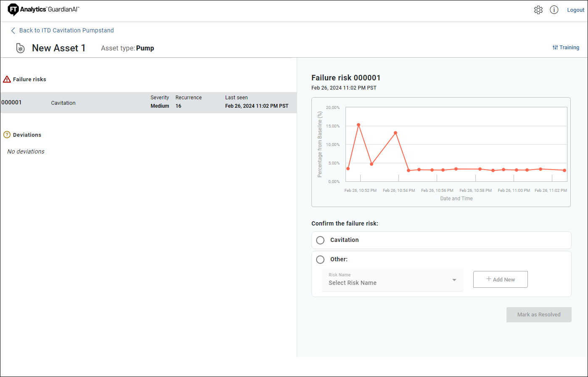Click the Risk Name dropdown arrow
588x377 pixels.
454,280
